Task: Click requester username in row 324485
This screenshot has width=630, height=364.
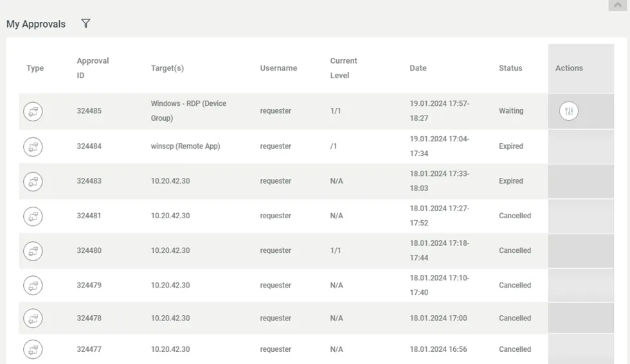Action: coord(276,111)
